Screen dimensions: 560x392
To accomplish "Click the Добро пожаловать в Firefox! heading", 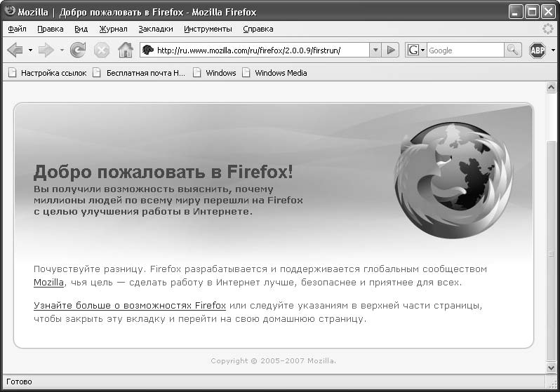I will click(164, 172).
